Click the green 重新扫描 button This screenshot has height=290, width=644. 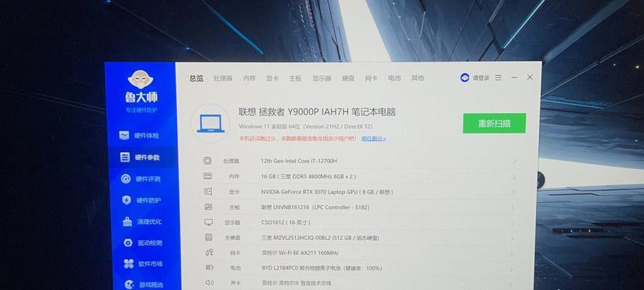coord(495,123)
